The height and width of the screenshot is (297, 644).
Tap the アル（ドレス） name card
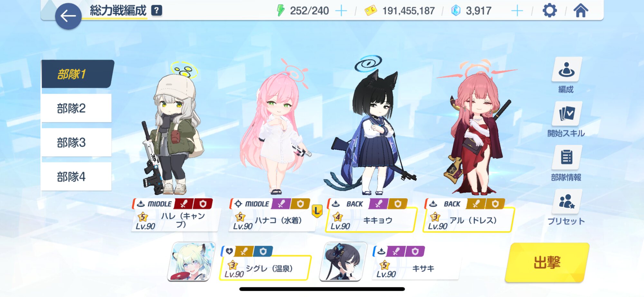tap(469, 220)
